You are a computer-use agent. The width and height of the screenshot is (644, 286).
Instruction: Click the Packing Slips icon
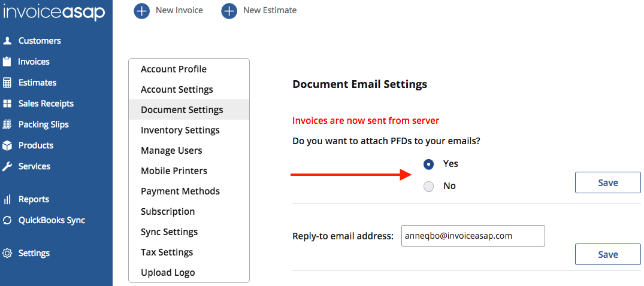[7, 124]
